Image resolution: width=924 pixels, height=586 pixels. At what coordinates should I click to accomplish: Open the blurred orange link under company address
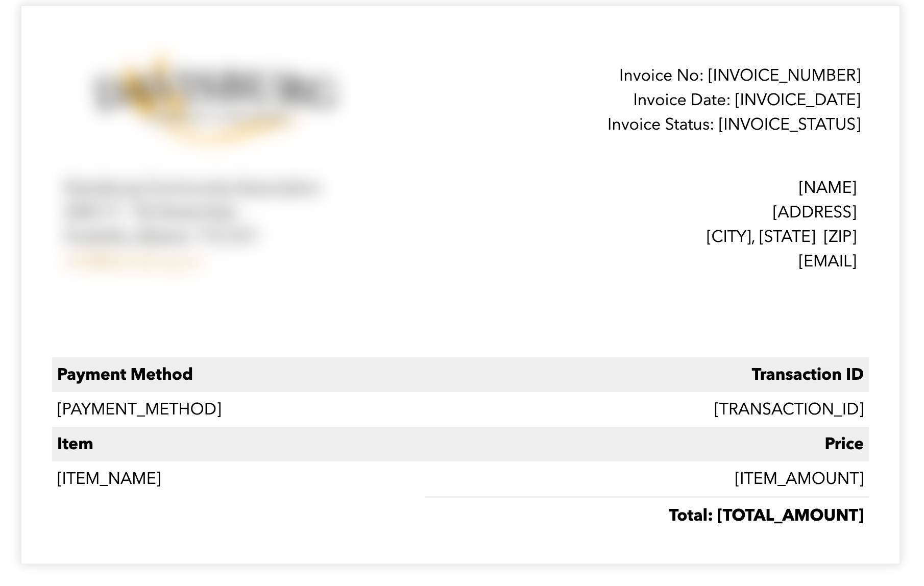pyautogui.click(x=135, y=261)
